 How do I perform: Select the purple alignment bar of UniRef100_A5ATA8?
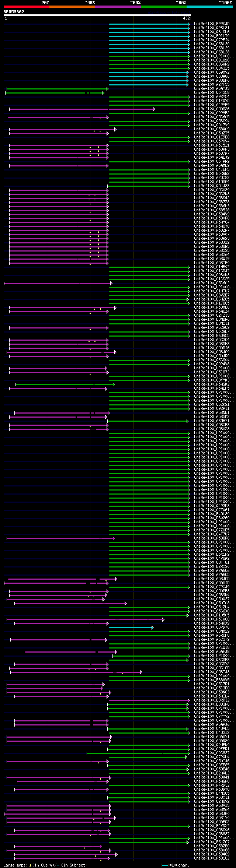[70, 603]
